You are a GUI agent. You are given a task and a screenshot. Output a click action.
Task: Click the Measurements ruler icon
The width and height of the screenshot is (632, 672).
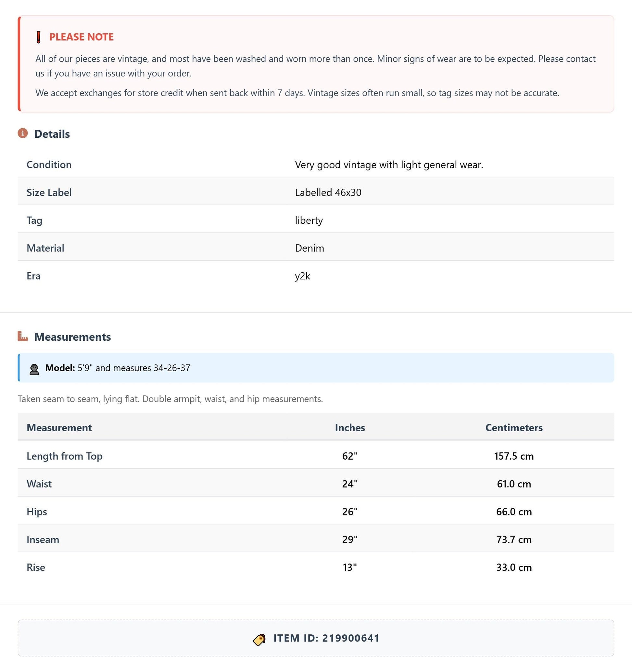(x=23, y=336)
